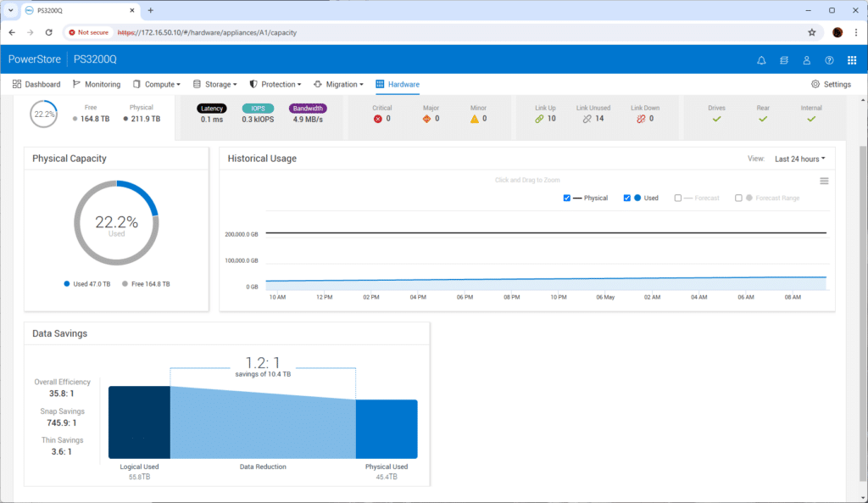Click the PS3200Q cluster name
Screen dimensions: 868x503
(x=95, y=59)
